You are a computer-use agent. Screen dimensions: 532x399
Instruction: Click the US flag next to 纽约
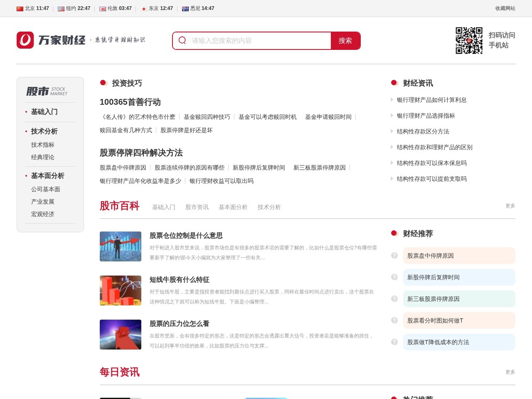coord(61,9)
